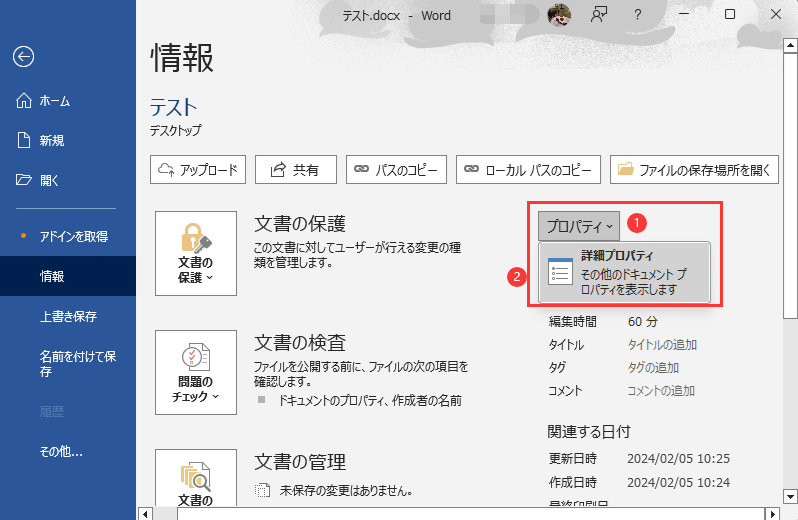The height and width of the screenshot is (520, 798).
Task: Click the horizontal scrollbar left arrow
Action: pyautogui.click(x=145, y=514)
